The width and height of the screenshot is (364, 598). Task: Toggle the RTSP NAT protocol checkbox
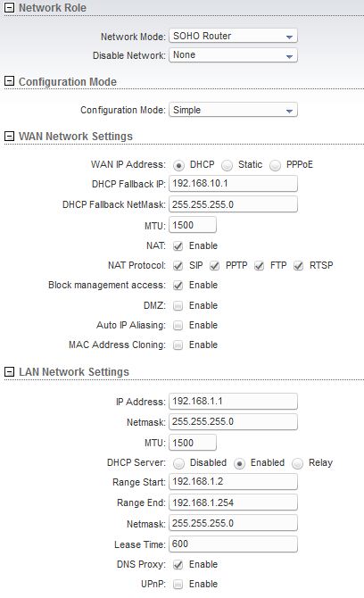(x=298, y=265)
